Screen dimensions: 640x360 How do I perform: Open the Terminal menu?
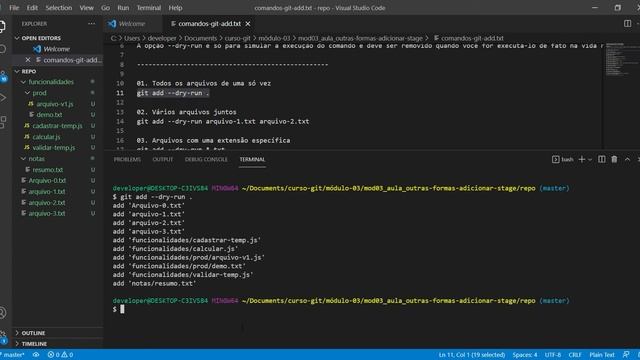click(149, 8)
